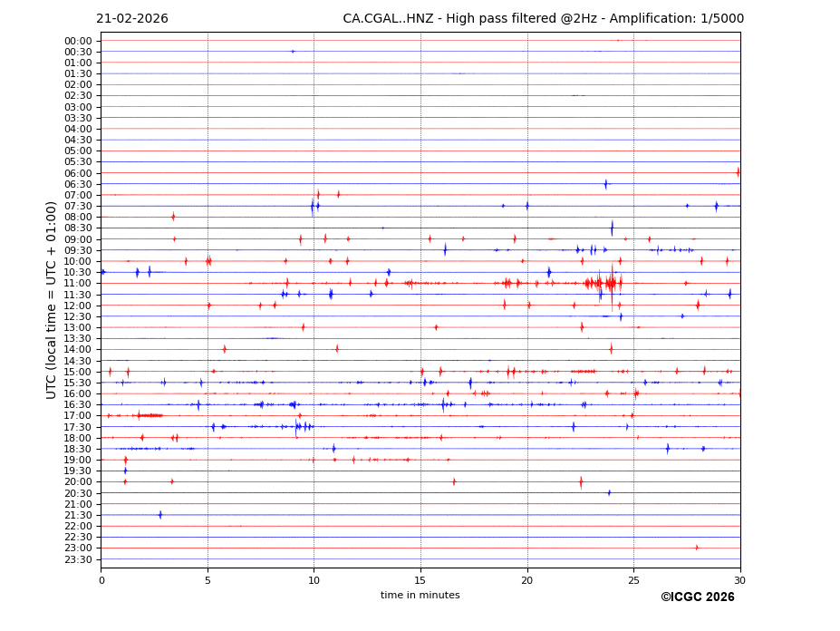
Task: Click the ©ICGC 2026 copyright text
Action: pos(697,597)
